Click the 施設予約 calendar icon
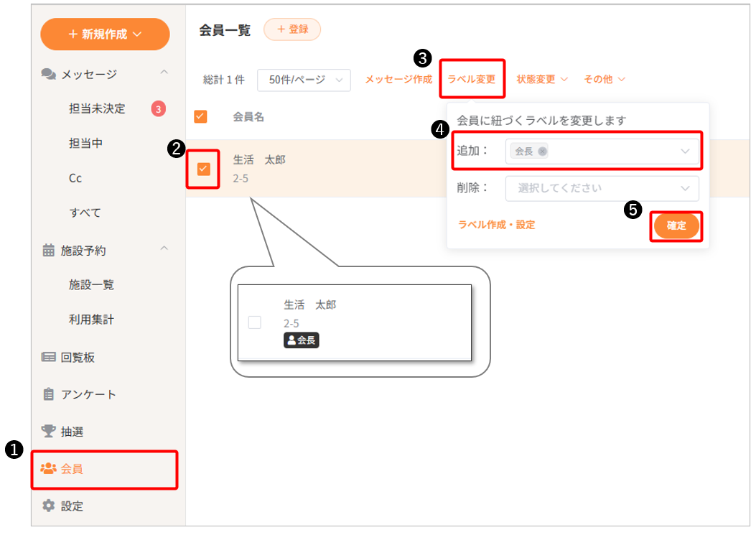 pyautogui.click(x=49, y=250)
